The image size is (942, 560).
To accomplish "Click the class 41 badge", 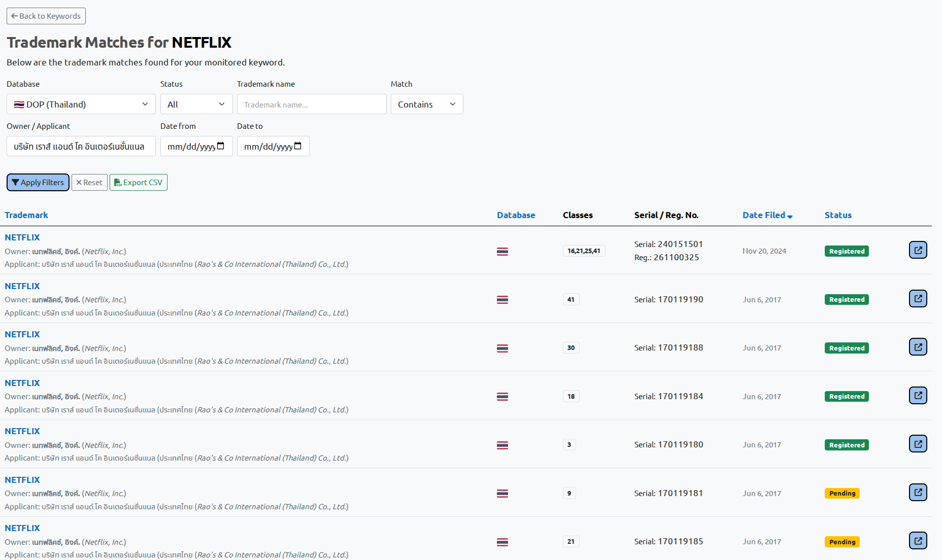I will tap(571, 299).
